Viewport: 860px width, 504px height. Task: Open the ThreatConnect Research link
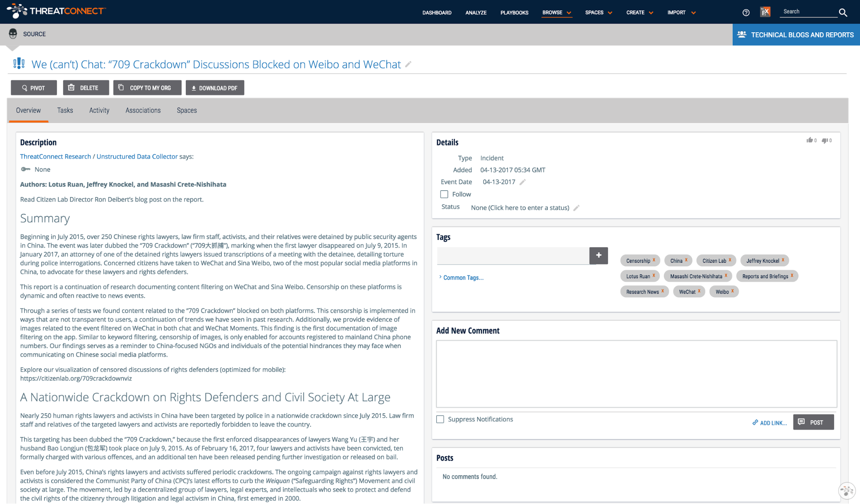coord(55,157)
